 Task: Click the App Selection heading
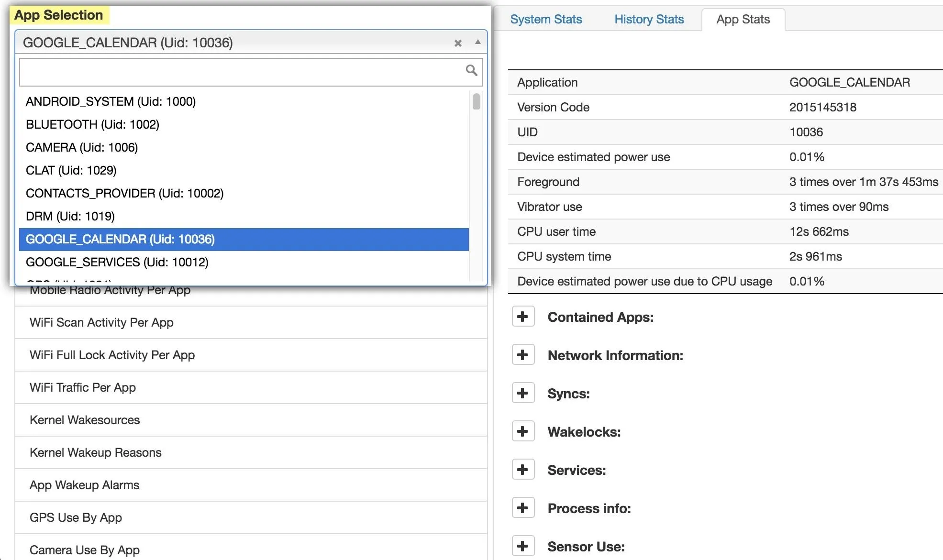point(59,15)
